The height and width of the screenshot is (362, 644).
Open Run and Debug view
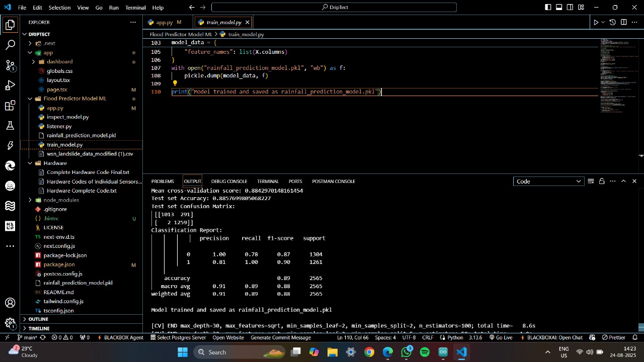pyautogui.click(x=10, y=85)
